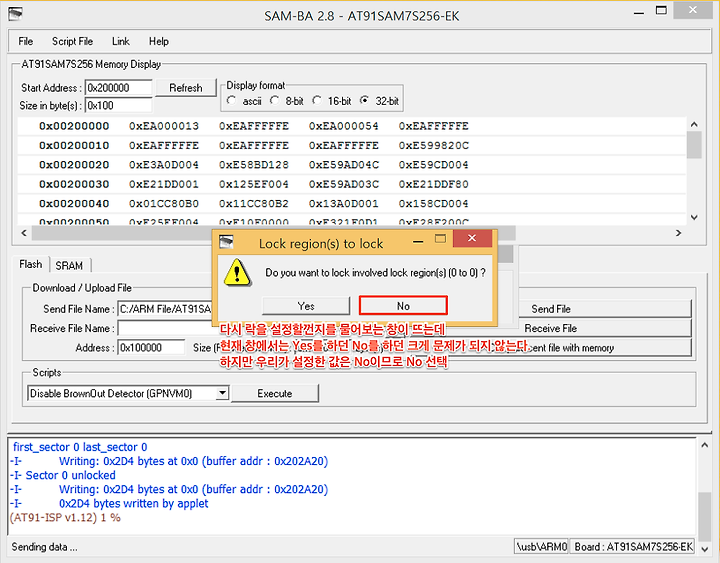Viewport: 720px width, 563px height.
Task: Click the log console scroll down arrow
Action: 704,548
